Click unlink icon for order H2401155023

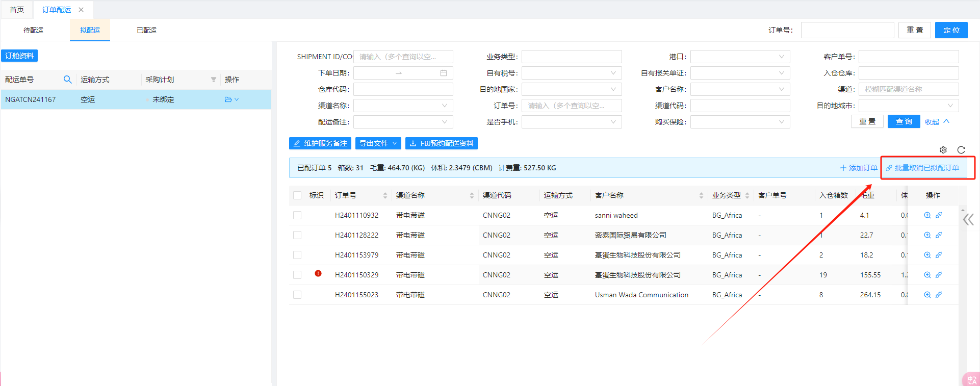(939, 295)
